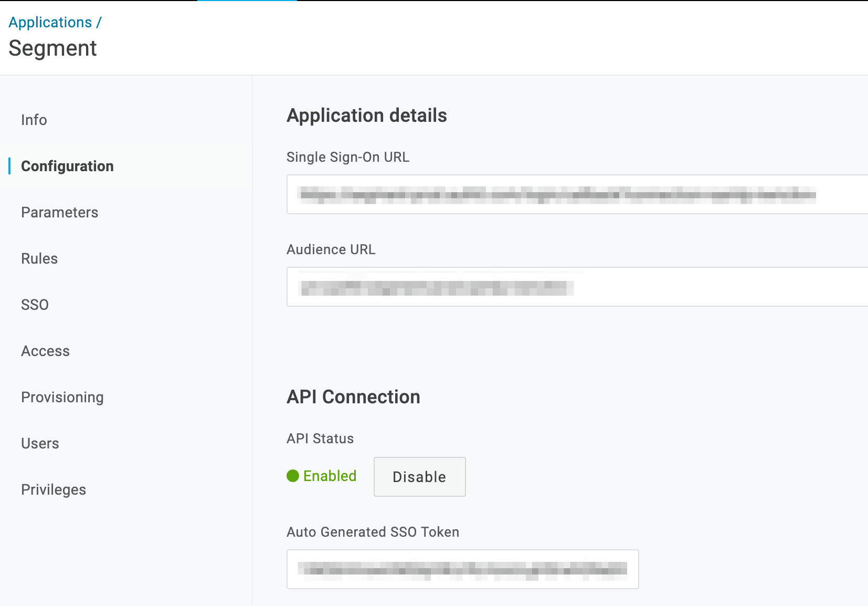The image size is (868, 606).
Task: Select the Auto Generated SSO Token field
Action: point(462,569)
